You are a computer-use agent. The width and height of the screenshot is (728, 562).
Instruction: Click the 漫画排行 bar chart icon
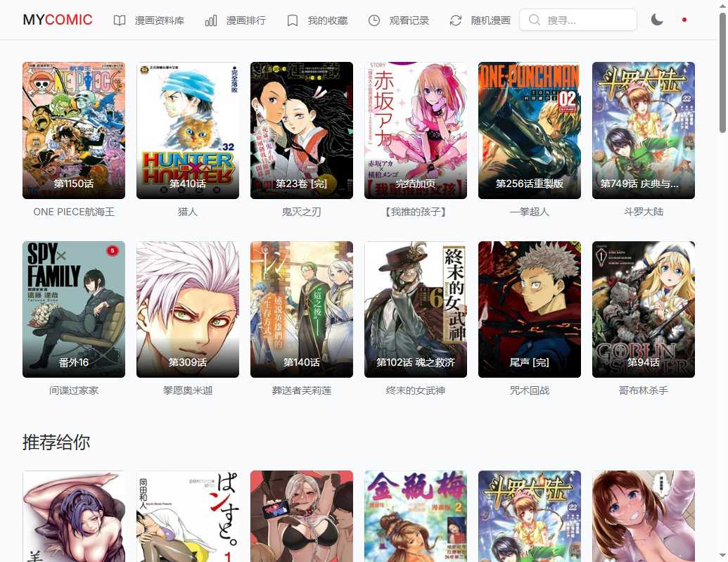click(210, 20)
